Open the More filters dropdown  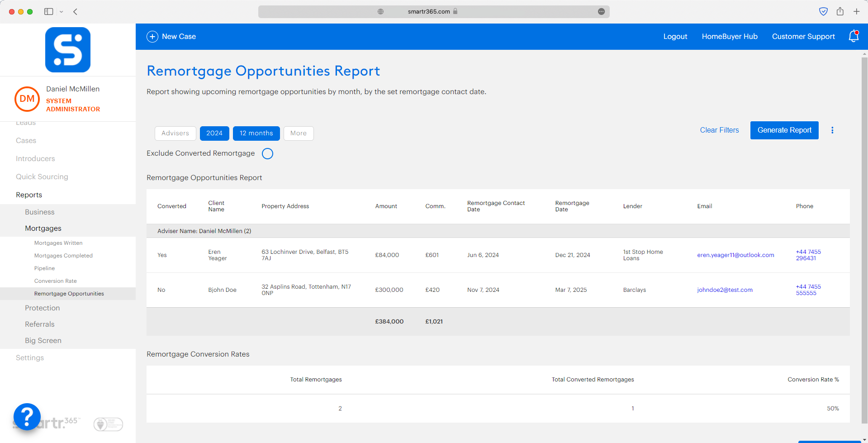coord(299,133)
